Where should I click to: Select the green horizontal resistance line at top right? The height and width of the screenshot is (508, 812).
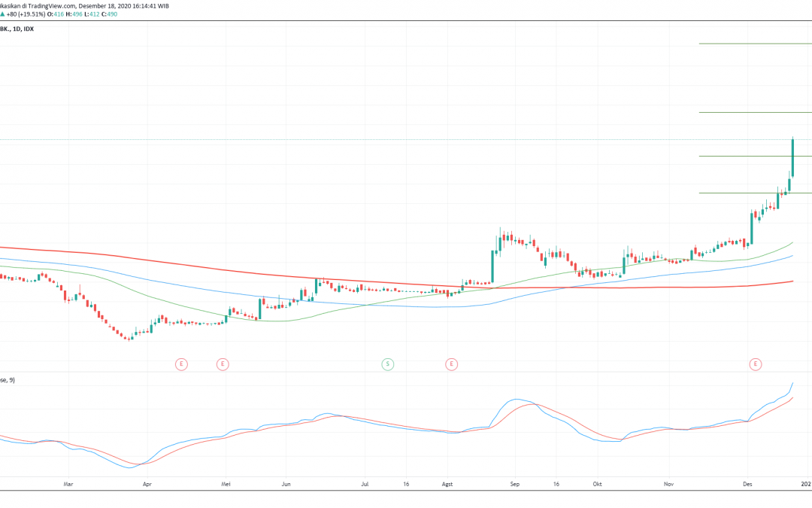[x=752, y=43]
